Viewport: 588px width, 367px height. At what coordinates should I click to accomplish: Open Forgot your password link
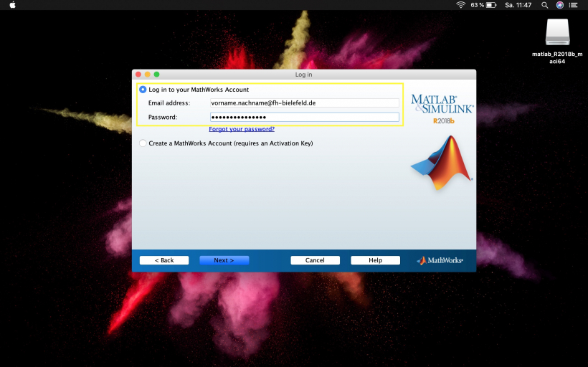coord(242,129)
